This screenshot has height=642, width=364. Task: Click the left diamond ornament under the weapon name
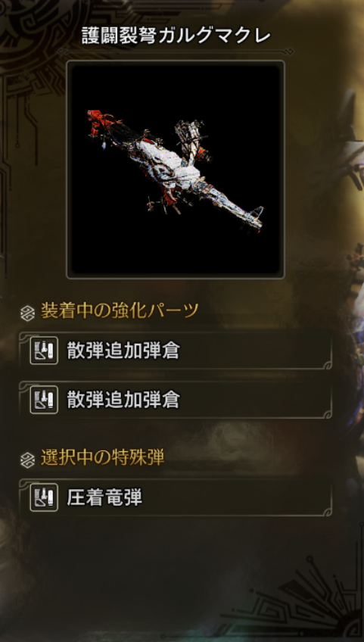(x=61, y=51)
